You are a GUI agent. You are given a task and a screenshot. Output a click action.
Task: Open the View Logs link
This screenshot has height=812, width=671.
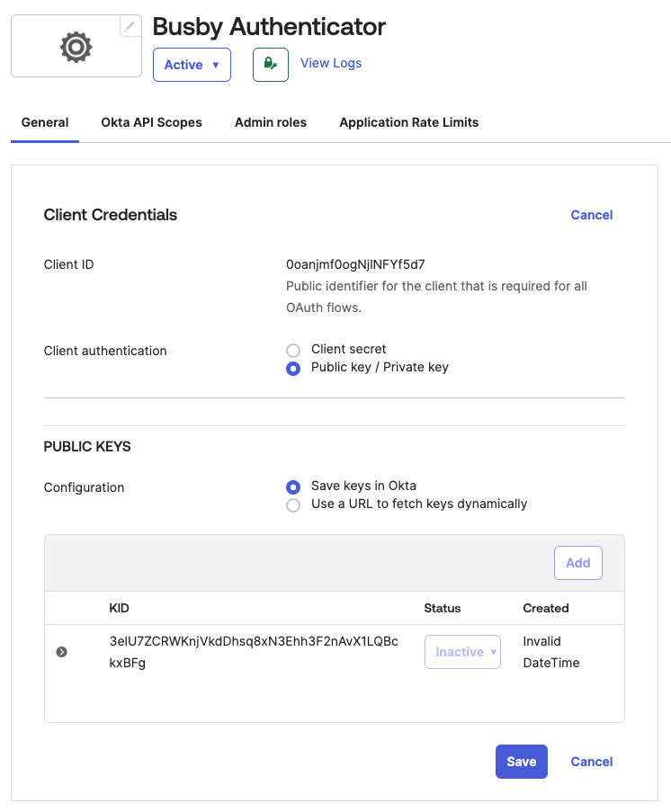point(331,63)
